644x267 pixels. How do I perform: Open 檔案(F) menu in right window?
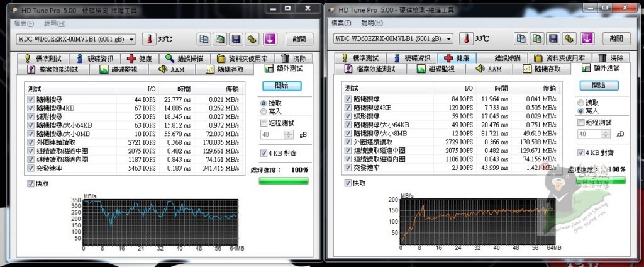pos(341,23)
